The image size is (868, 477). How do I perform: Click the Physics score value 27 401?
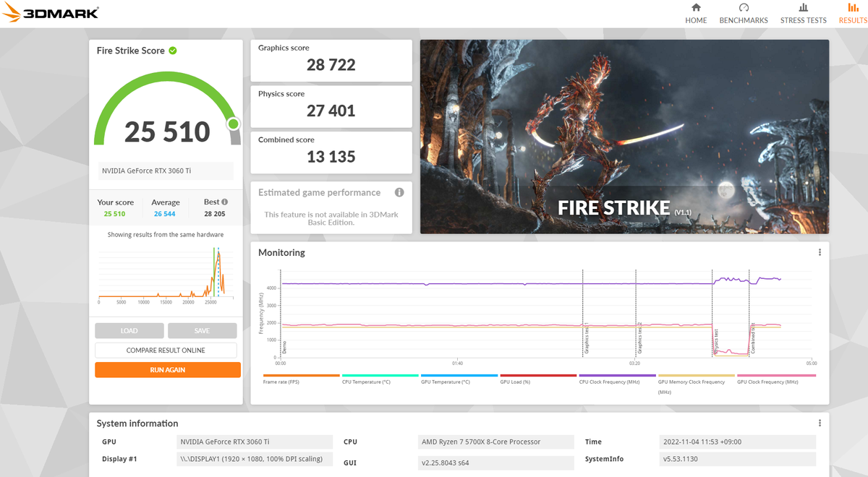[331, 111]
